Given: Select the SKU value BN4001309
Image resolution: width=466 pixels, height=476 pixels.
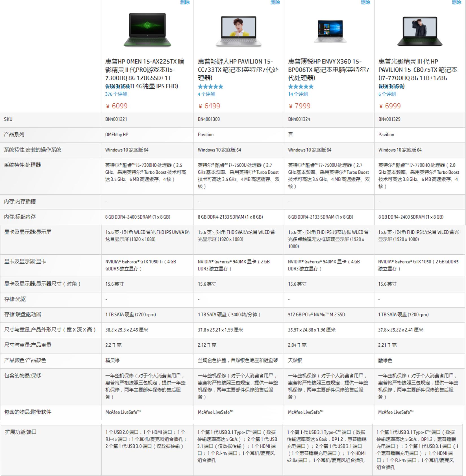Looking at the screenshot, I should tap(209, 119).
